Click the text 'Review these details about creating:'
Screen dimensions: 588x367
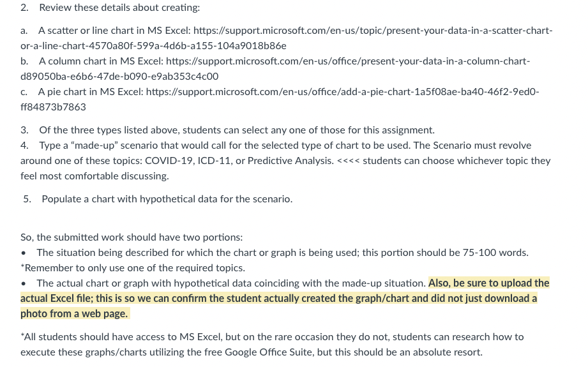(119, 8)
